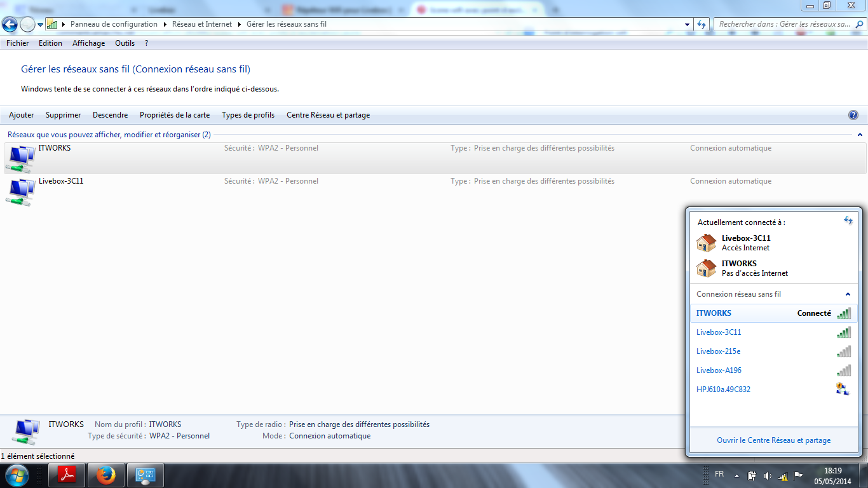Click the ITWORKS network icon in list
Image resolution: width=868 pixels, height=488 pixels.
tap(20, 159)
